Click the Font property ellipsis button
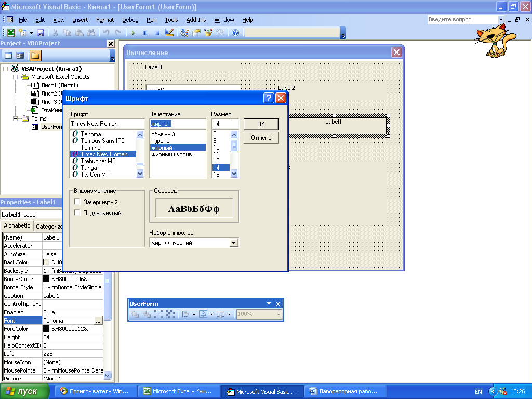Viewport: 532px width, 399px height. coord(98,321)
